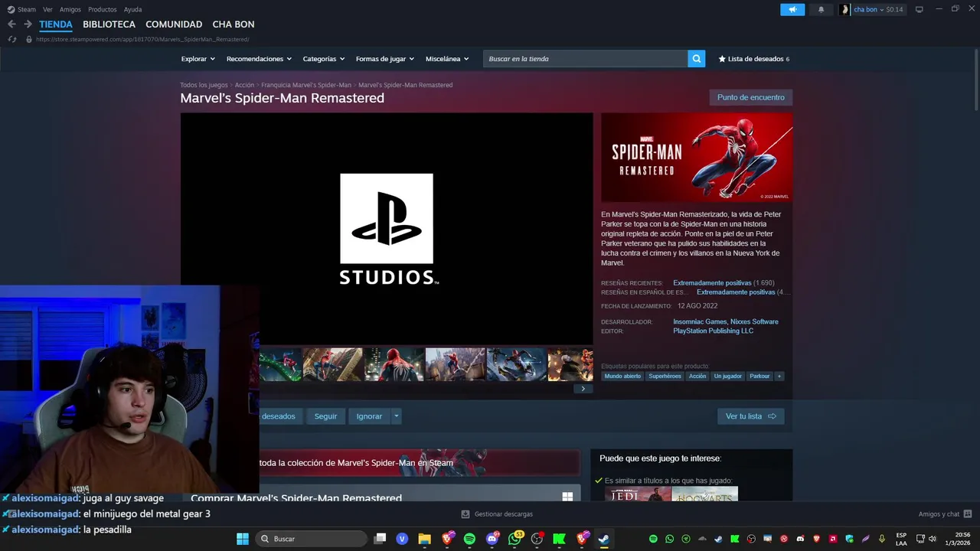Expand the Categorías dropdown

tap(324, 59)
